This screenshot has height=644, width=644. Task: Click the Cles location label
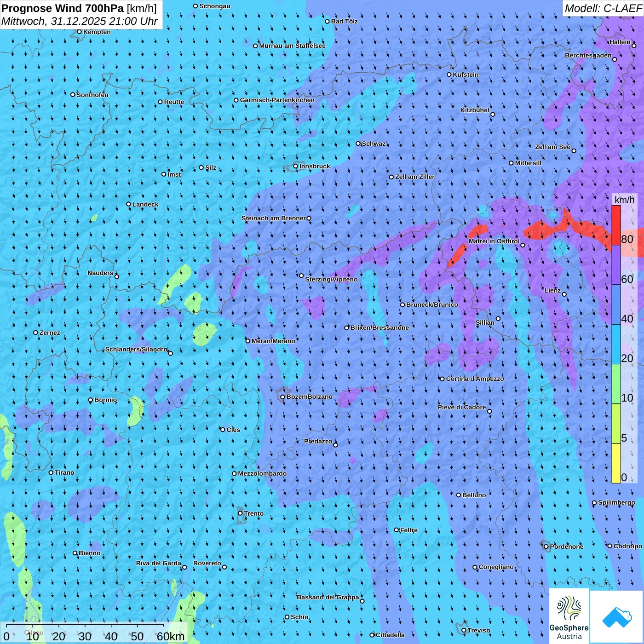tap(233, 430)
